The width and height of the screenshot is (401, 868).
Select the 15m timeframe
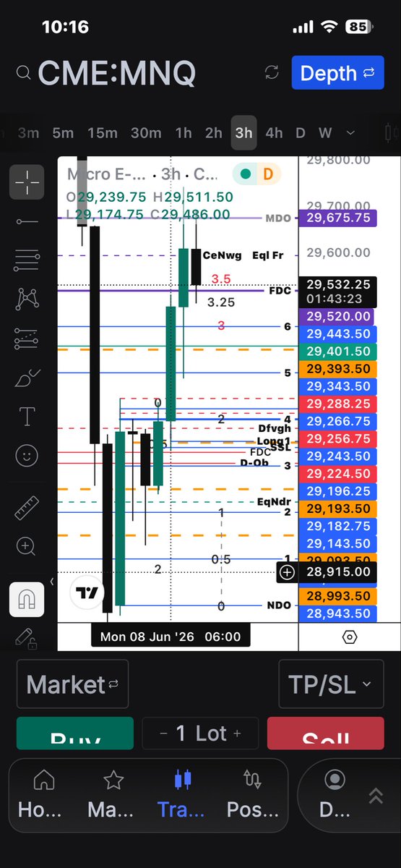tap(102, 132)
